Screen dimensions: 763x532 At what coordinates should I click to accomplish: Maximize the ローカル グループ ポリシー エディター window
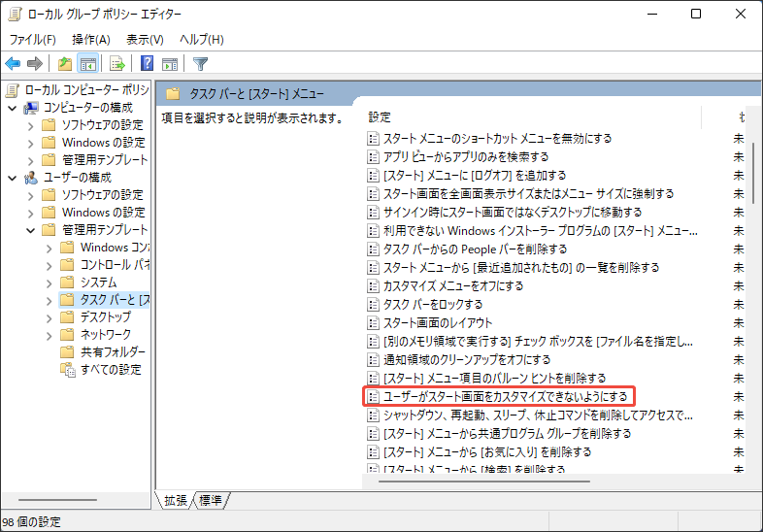[696, 14]
